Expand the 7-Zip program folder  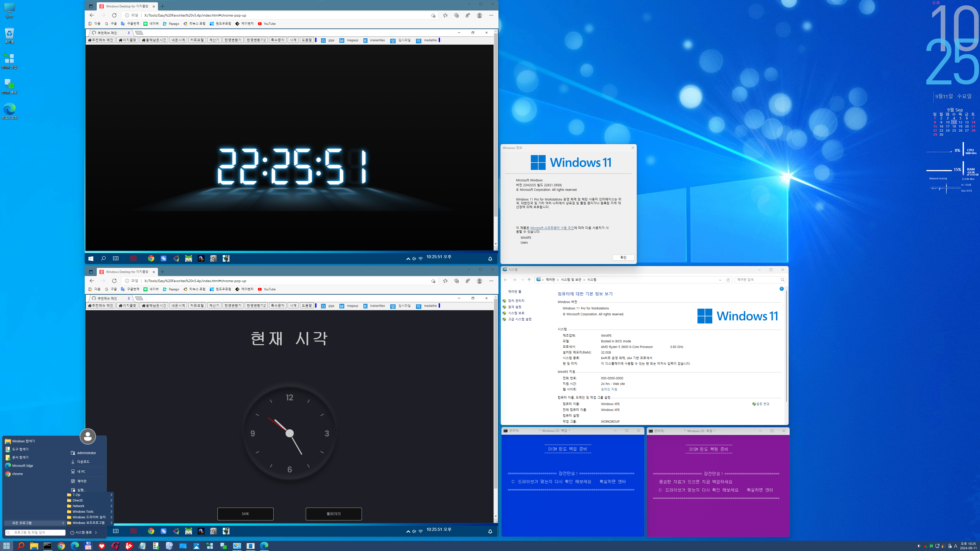pyautogui.click(x=90, y=495)
